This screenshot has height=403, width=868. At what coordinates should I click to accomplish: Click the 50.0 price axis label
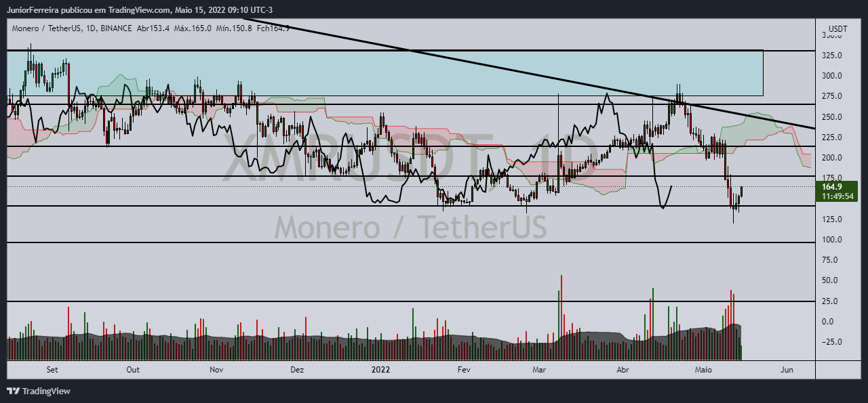(x=829, y=280)
